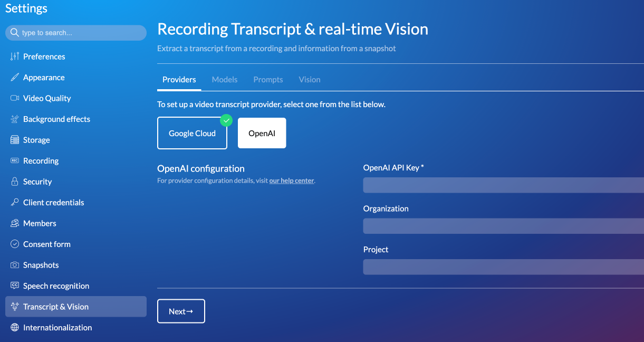Image resolution: width=644 pixels, height=342 pixels.
Task: Open the 'our help center' link
Action: [x=292, y=180]
